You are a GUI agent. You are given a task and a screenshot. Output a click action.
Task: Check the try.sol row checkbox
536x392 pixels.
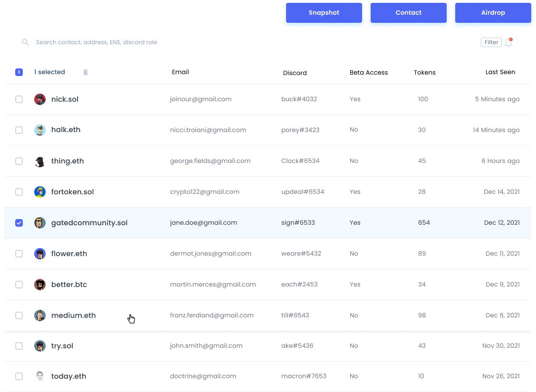pos(19,346)
